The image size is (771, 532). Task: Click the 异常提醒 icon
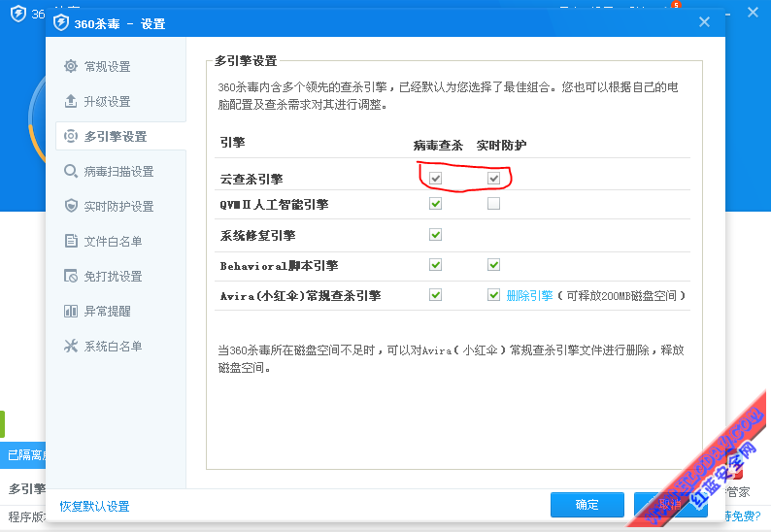coord(71,311)
